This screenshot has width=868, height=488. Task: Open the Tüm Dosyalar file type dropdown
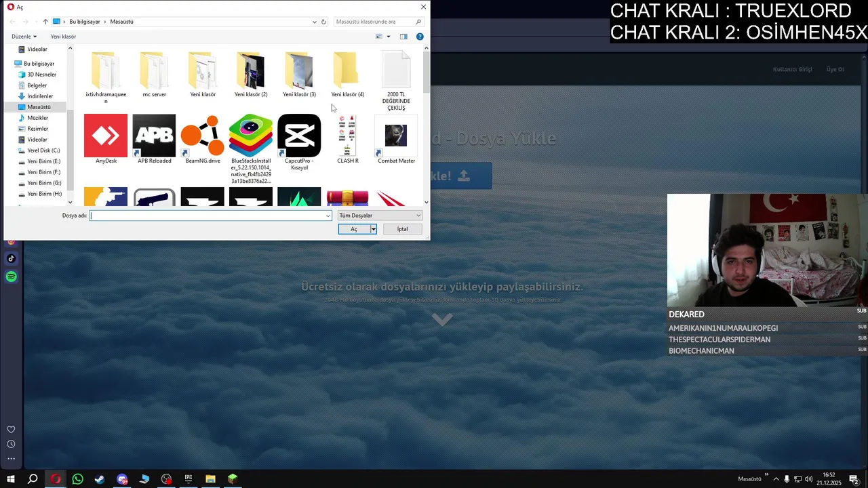pyautogui.click(x=380, y=216)
